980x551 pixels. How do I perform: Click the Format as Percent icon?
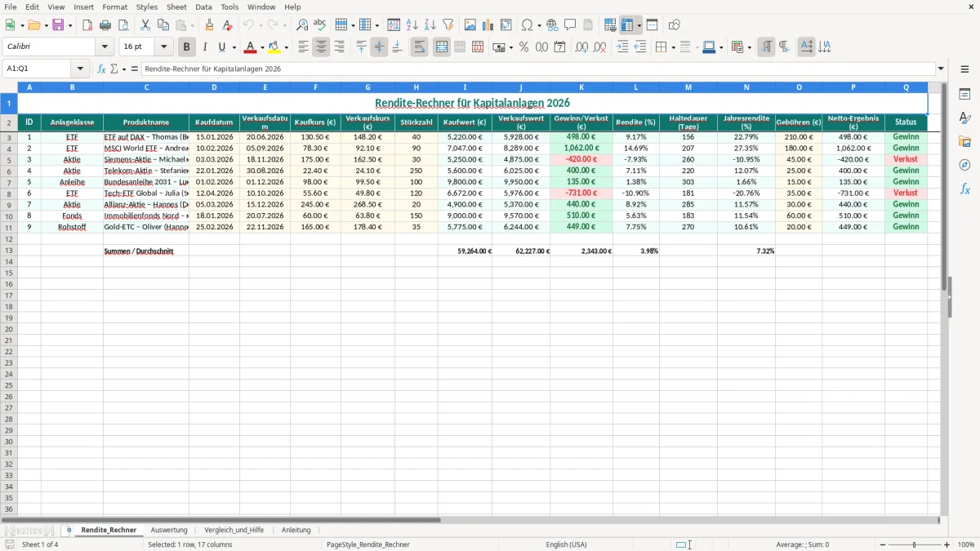tap(524, 47)
